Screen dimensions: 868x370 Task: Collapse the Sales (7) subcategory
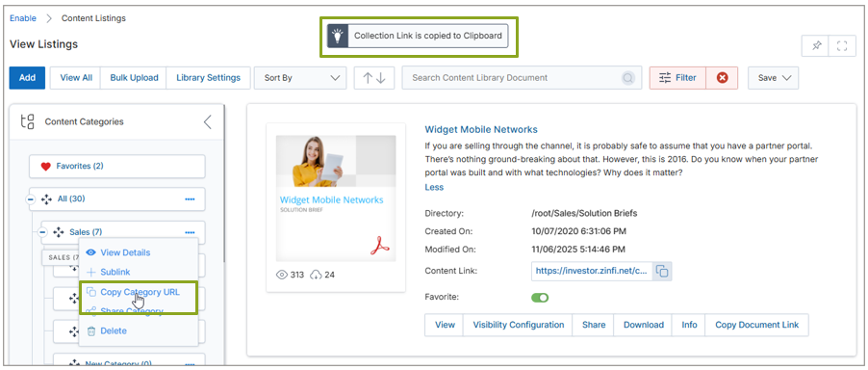[42, 232]
